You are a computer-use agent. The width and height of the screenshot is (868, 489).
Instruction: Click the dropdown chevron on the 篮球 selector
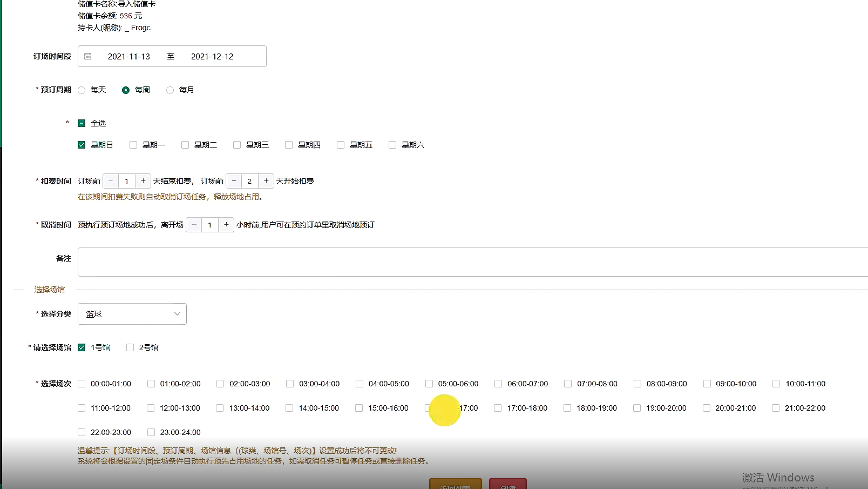pos(177,313)
